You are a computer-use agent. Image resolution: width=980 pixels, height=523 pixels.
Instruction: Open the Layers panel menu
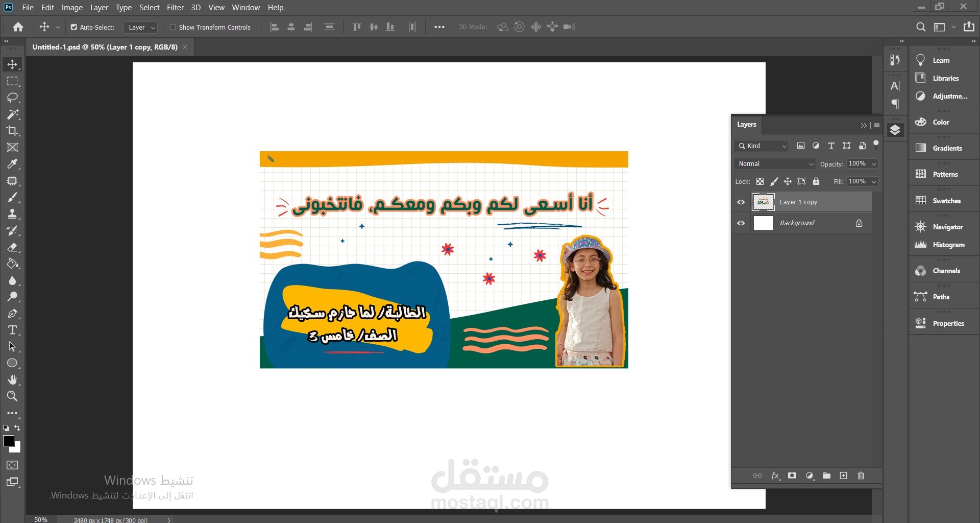click(x=877, y=125)
